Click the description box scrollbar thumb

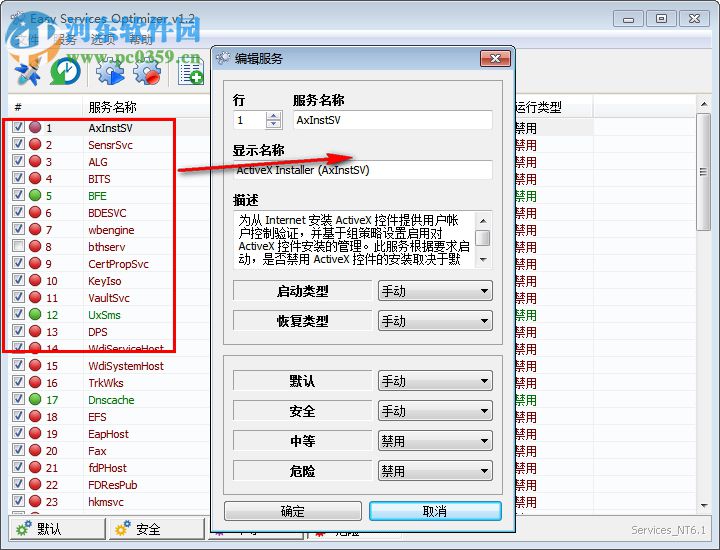point(483,238)
